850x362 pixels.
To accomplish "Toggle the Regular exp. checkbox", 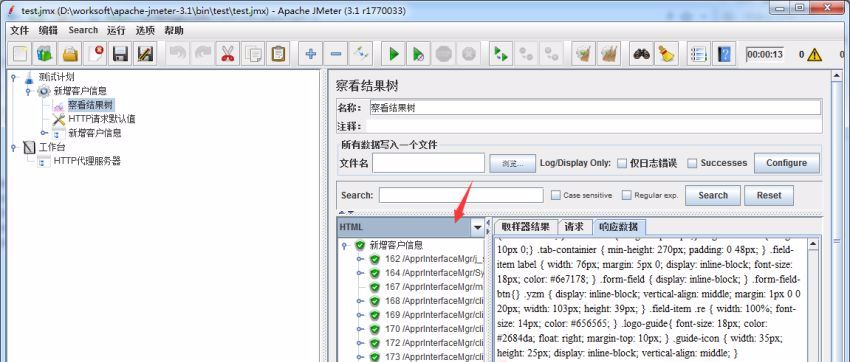I will [627, 195].
